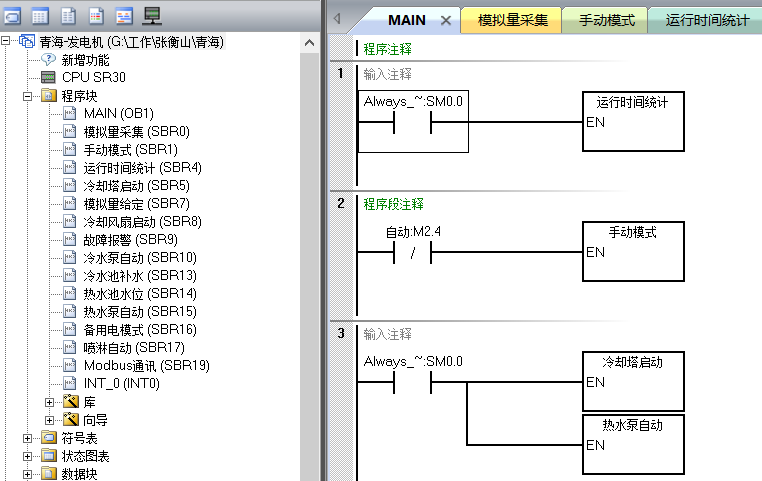Viewport: 762px width, 481px height.
Task: Click the left tab scroll arrow
Action: tap(337, 19)
